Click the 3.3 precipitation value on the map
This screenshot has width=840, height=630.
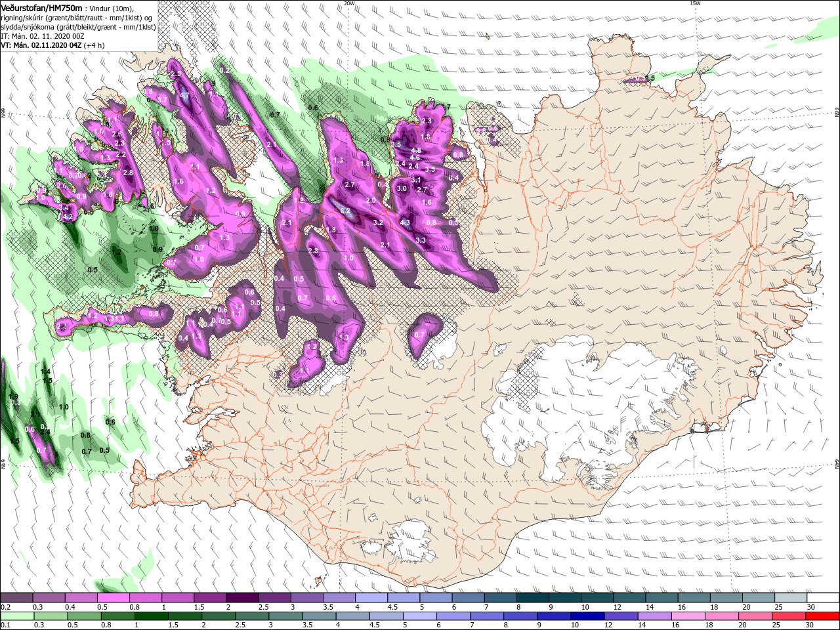click(421, 241)
